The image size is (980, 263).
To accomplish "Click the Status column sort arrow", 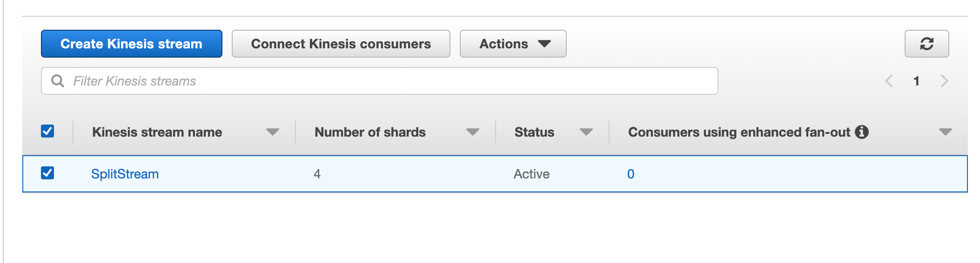I will tap(586, 132).
